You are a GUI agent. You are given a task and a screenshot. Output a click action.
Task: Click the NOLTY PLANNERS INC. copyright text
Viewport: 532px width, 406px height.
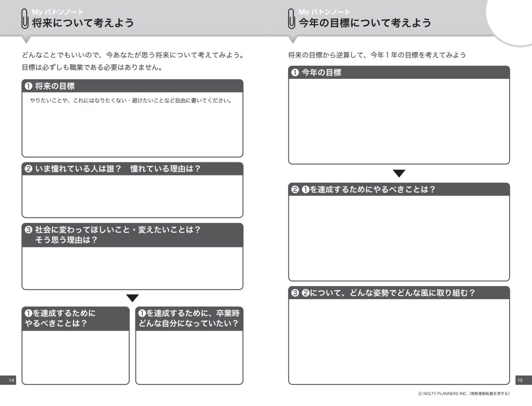(464, 394)
